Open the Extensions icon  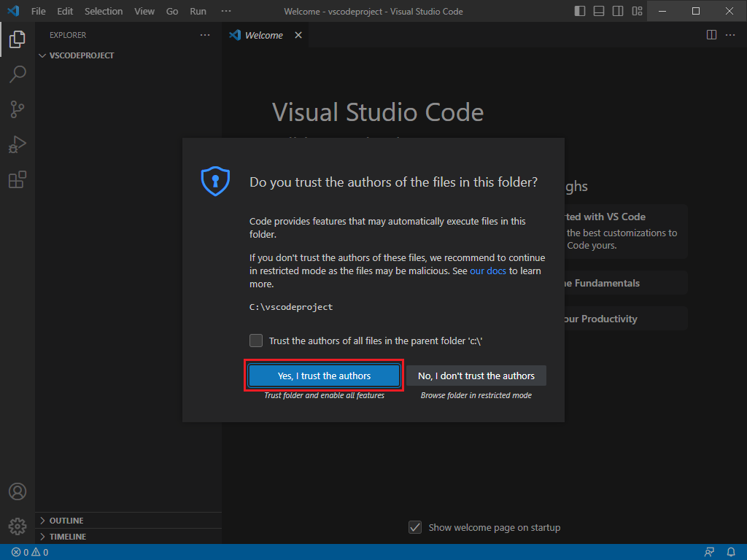click(17, 179)
